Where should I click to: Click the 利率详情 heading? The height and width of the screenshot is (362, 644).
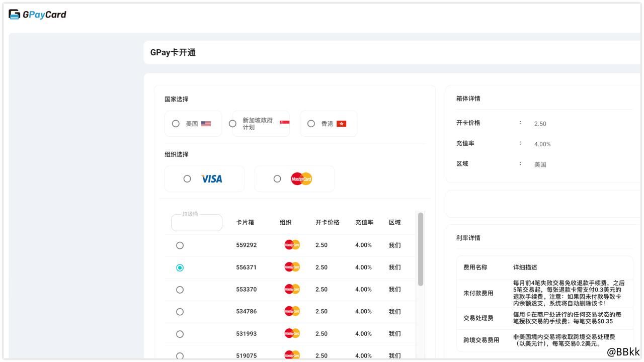[x=468, y=238]
